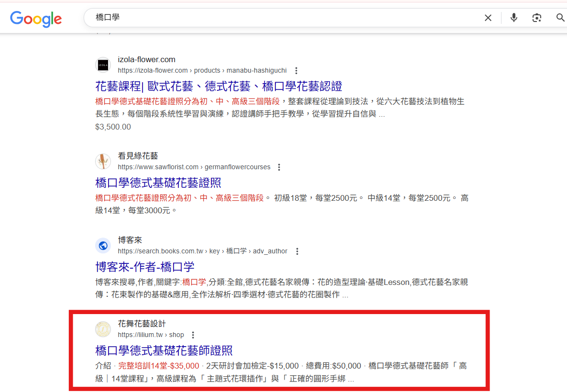Click the izola-flower.com products manabu-hashiguchi URL

[x=202, y=71]
